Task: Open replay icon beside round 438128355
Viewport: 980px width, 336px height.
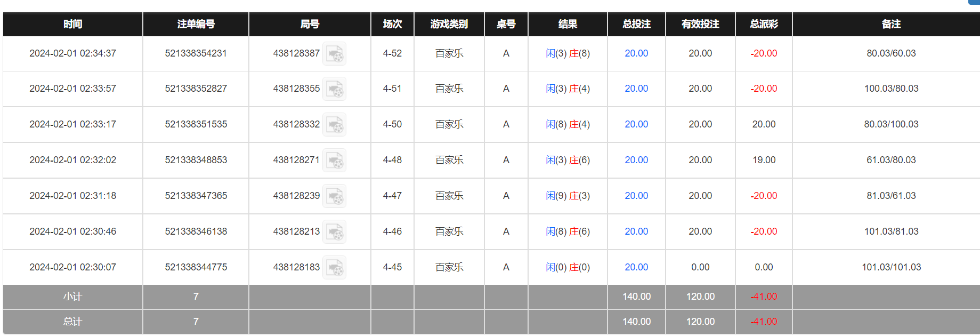Action: click(x=335, y=89)
